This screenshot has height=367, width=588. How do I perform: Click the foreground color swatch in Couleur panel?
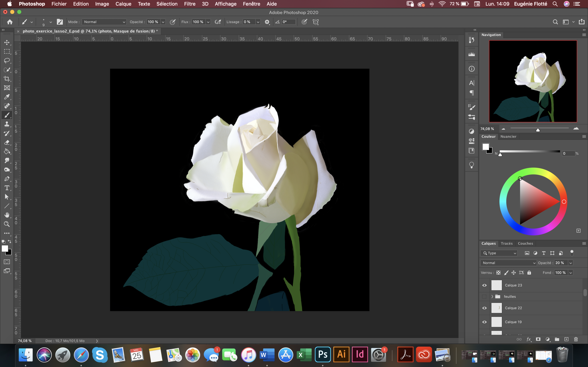tap(485, 147)
